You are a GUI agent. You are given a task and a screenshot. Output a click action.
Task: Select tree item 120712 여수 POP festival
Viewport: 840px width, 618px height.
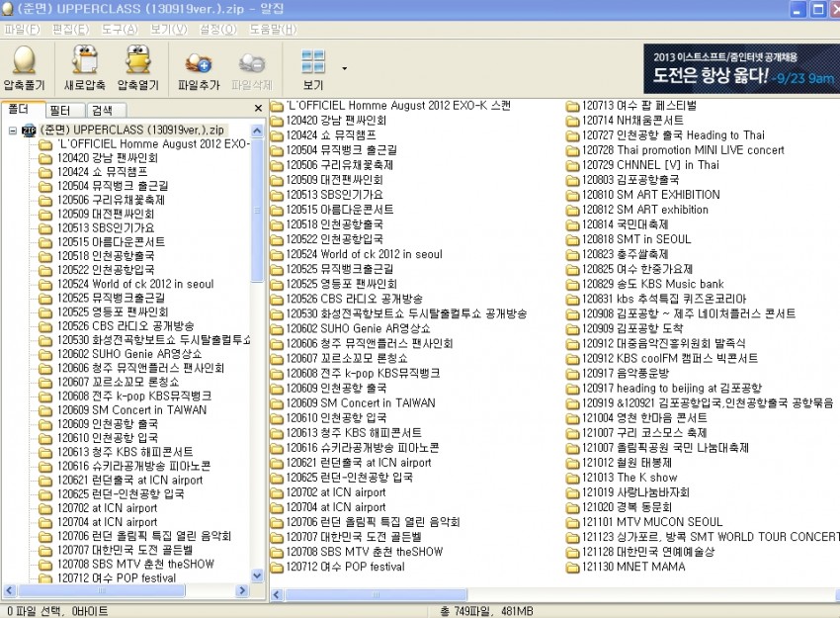pos(117,577)
